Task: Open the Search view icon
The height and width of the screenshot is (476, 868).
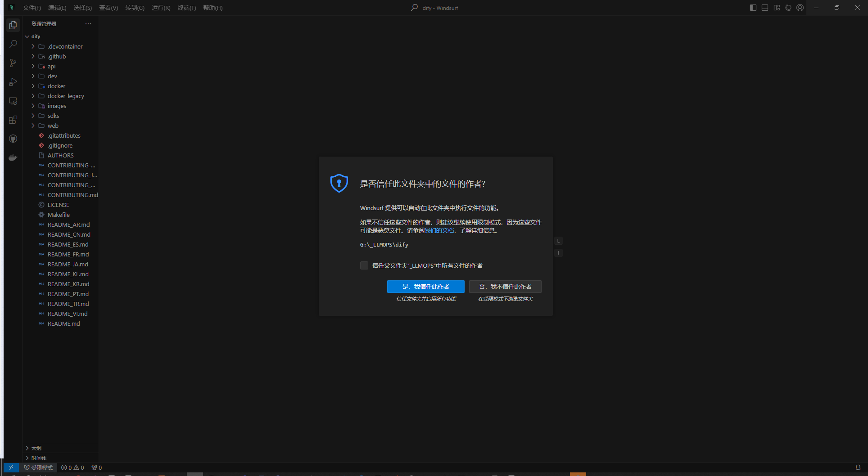Action: 13,44
